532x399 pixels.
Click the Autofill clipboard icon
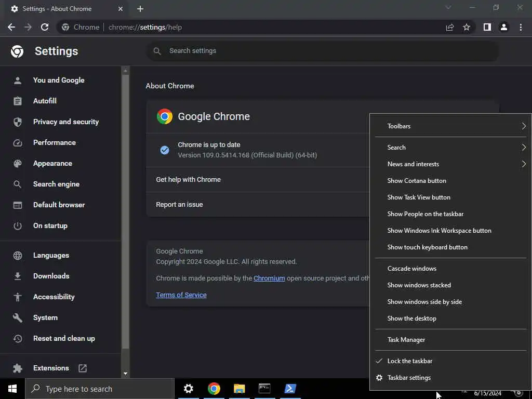[18, 101]
